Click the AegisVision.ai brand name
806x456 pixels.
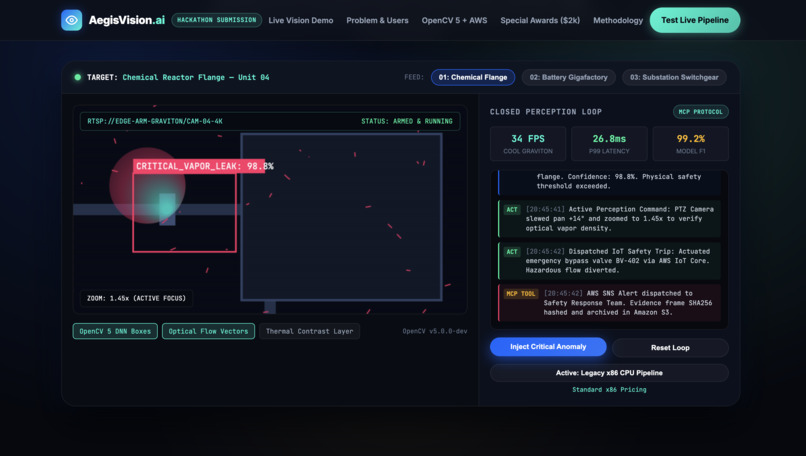point(126,20)
